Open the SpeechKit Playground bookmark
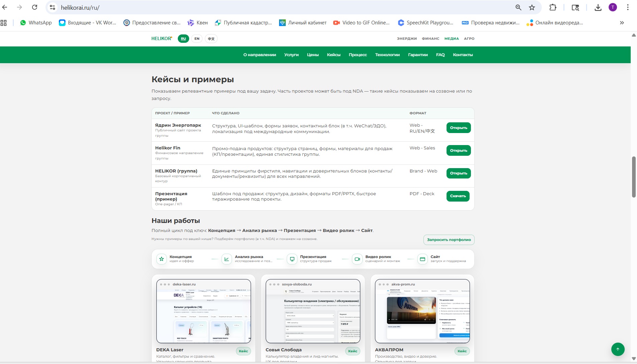The image size is (637, 364). tap(426, 23)
